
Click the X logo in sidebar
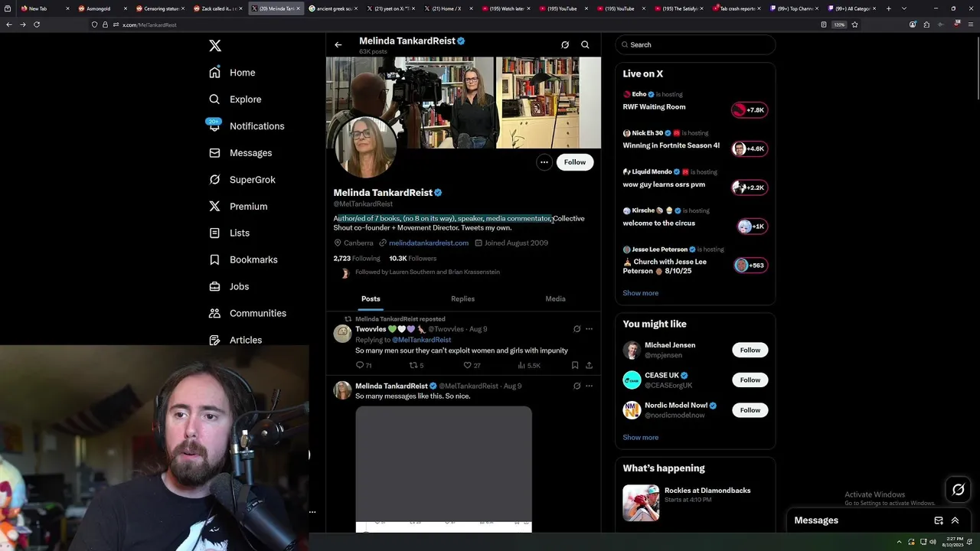click(215, 46)
